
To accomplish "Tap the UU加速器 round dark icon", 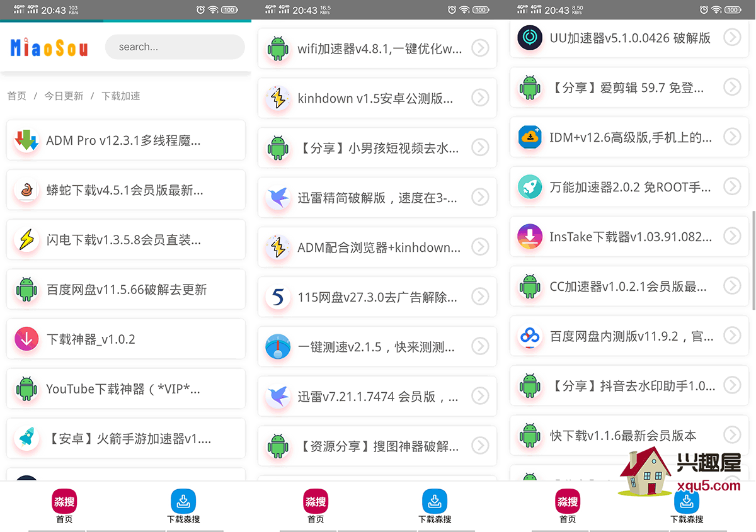I will click(x=530, y=38).
